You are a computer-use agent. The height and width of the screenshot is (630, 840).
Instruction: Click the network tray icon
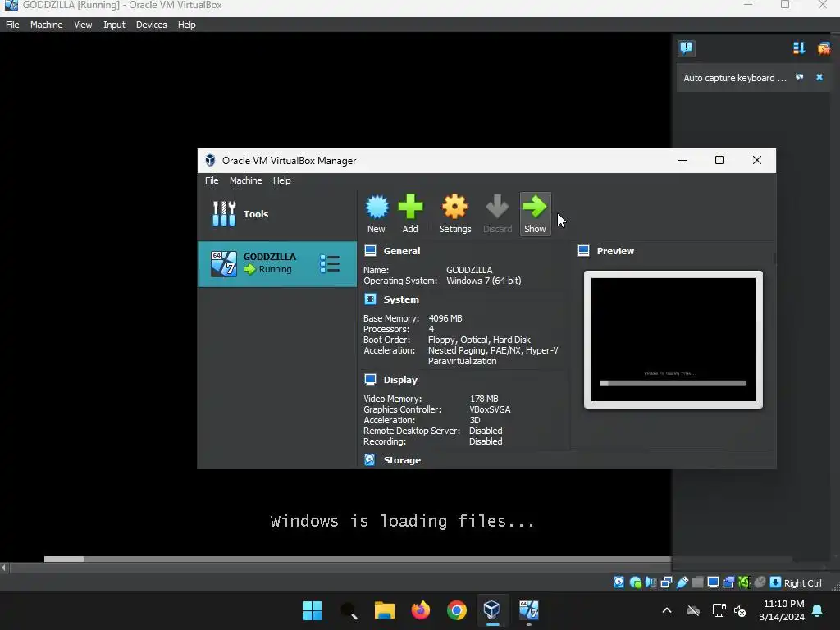coord(719,610)
